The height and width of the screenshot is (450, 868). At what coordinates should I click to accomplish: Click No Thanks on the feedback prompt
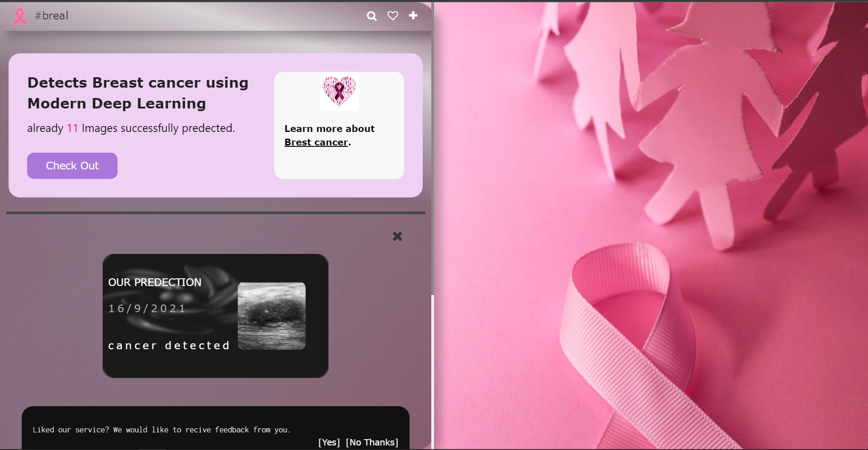(x=372, y=442)
